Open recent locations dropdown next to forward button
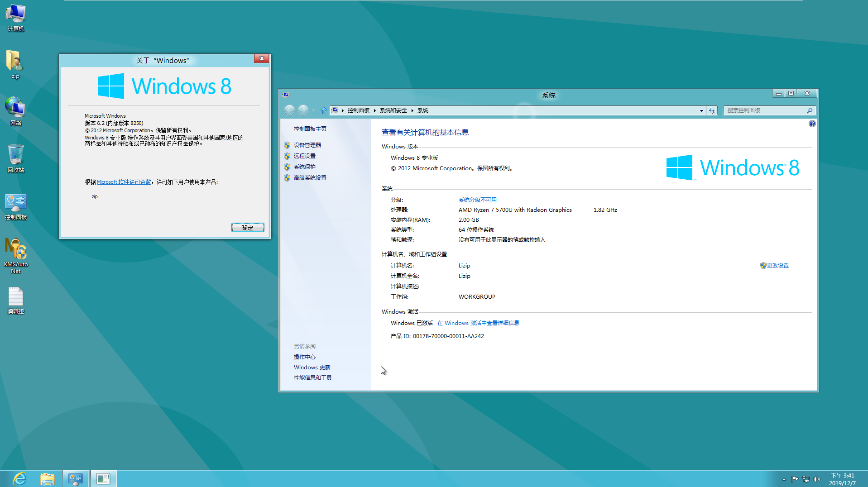 click(313, 110)
